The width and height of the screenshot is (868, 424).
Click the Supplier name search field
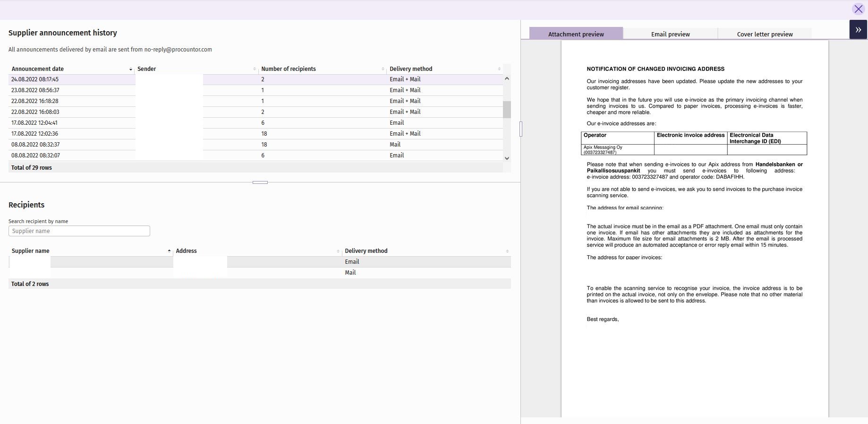point(79,231)
